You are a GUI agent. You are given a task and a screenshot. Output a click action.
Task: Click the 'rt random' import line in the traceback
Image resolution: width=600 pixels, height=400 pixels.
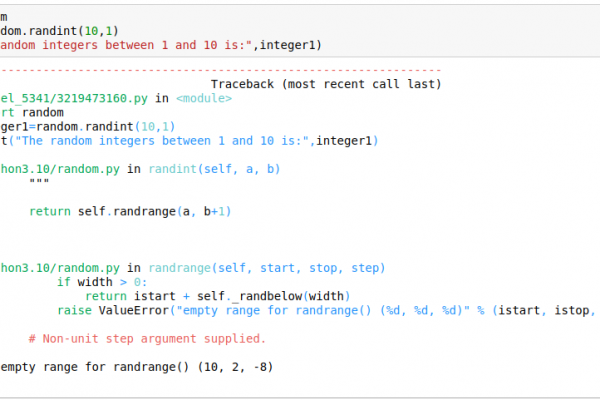tap(32, 113)
